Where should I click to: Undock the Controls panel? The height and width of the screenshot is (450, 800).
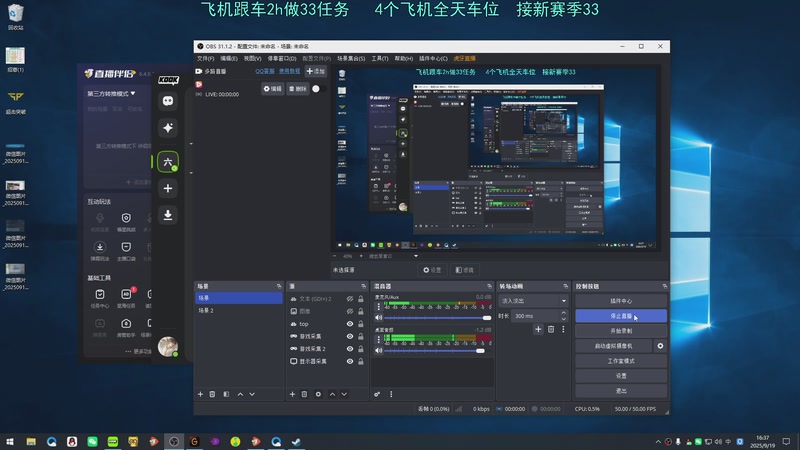(664, 286)
